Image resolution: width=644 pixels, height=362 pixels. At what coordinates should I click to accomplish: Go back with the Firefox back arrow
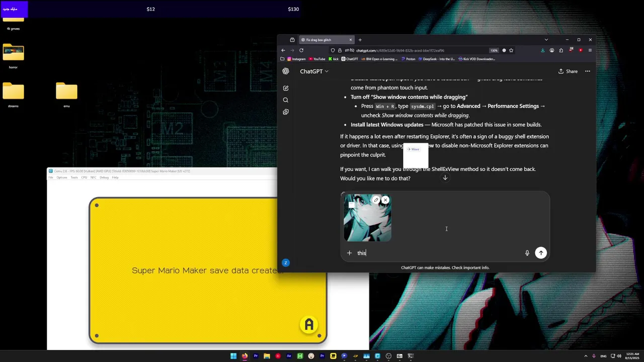point(283,50)
